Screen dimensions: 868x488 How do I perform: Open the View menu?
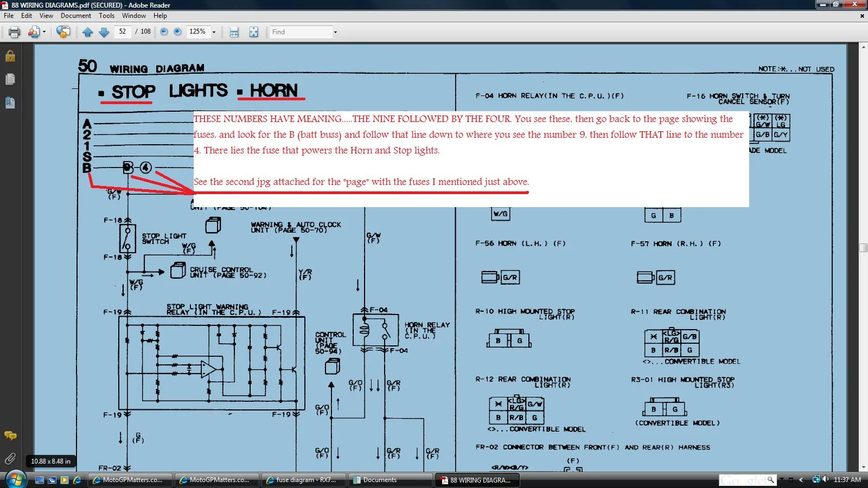46,16
